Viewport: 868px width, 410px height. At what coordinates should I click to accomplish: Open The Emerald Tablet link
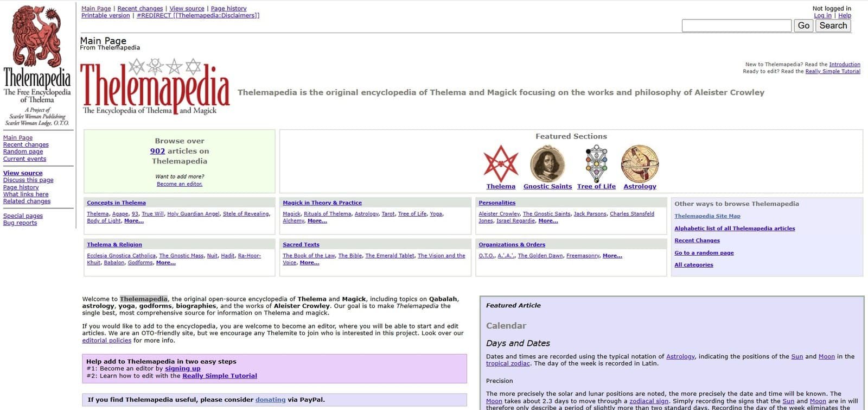(390, 256)
